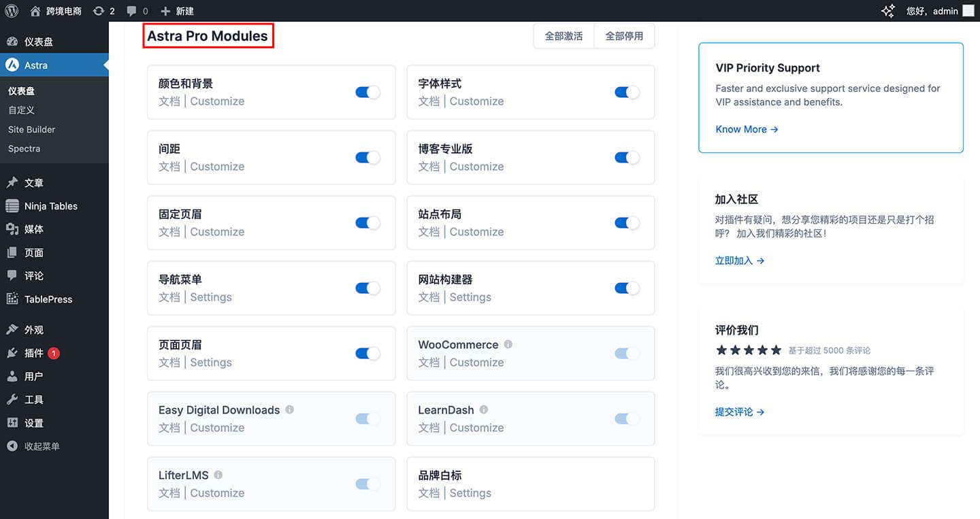The height and width of the screenshot is (519, 980).
Task: Toggle the 博客专业版 module switch
Action: (627, 158)
